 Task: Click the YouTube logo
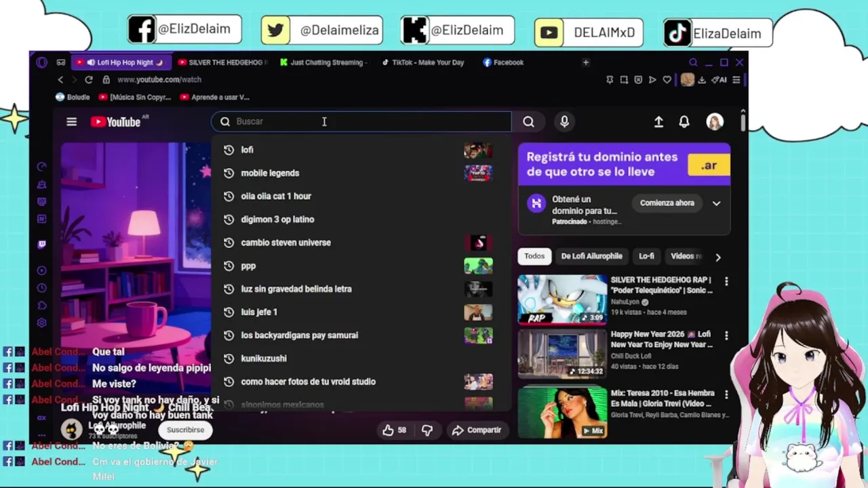coord(115,122)
